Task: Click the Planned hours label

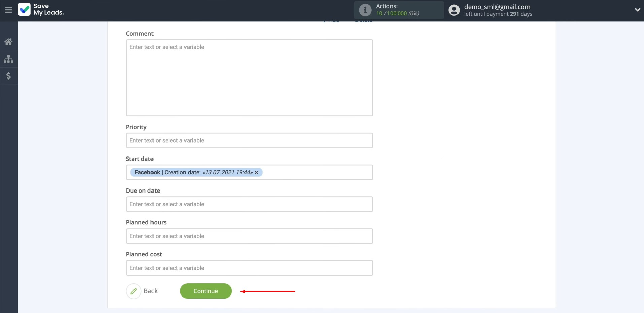Action: [146, 222]
